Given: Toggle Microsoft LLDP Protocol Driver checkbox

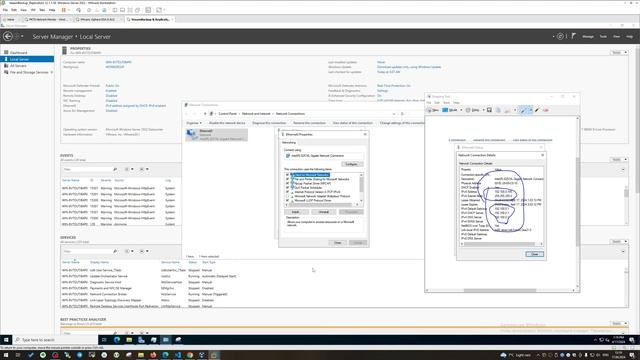Looking at the screenshot, I should pos(287,200).
